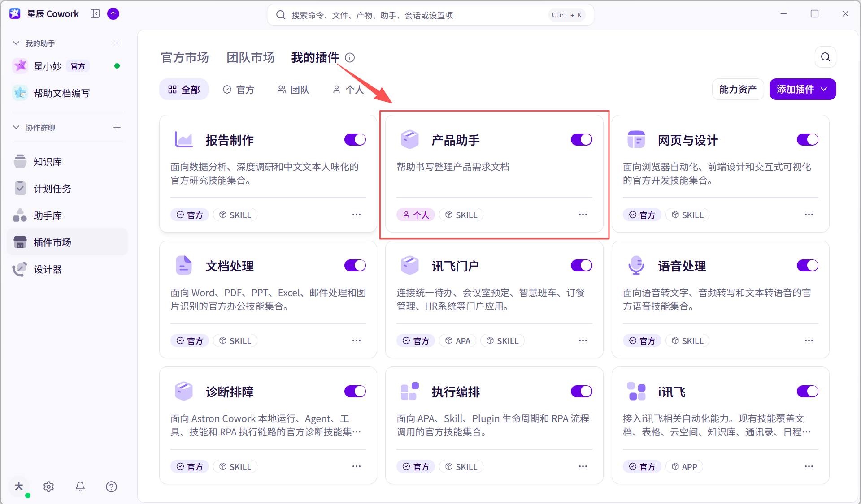Image resolution: width=861 pixels, height=504 pixels.
Task: Select the 我的插件 tab
Action: [x=315, y=57]
